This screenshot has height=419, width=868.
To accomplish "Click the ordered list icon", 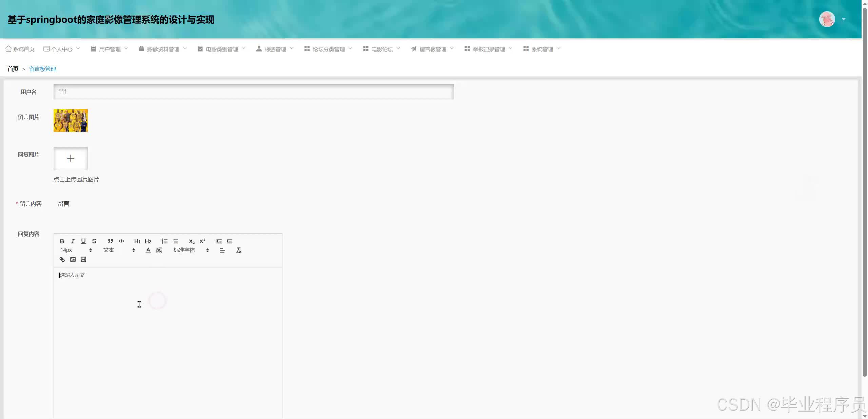I will point(165,241).
